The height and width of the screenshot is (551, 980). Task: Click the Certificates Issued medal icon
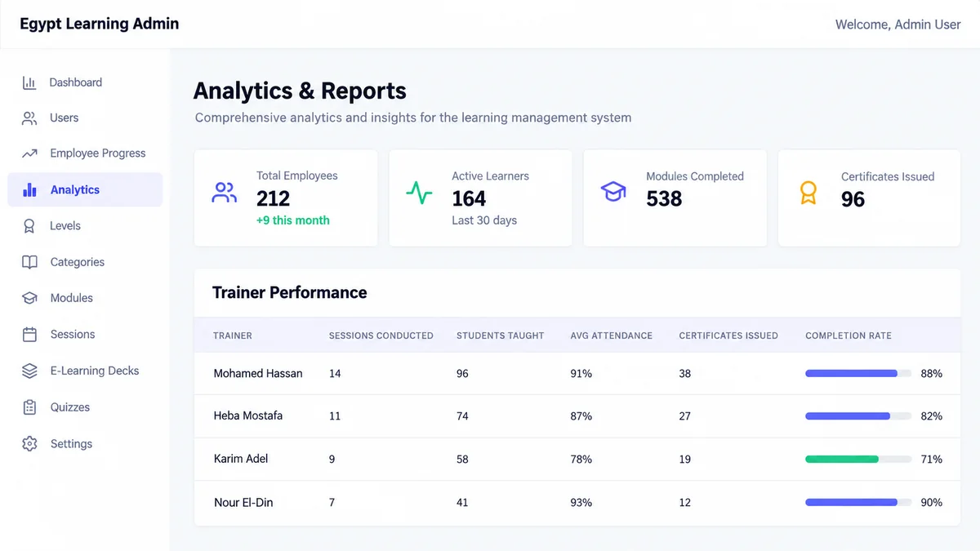[x=808, y=193]
